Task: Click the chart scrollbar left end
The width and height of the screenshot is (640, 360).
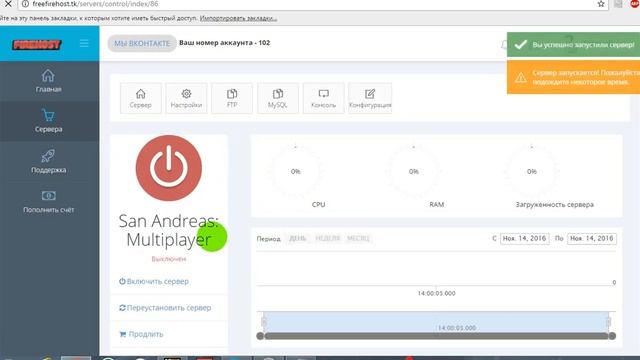Action: [x=260, y=336]
